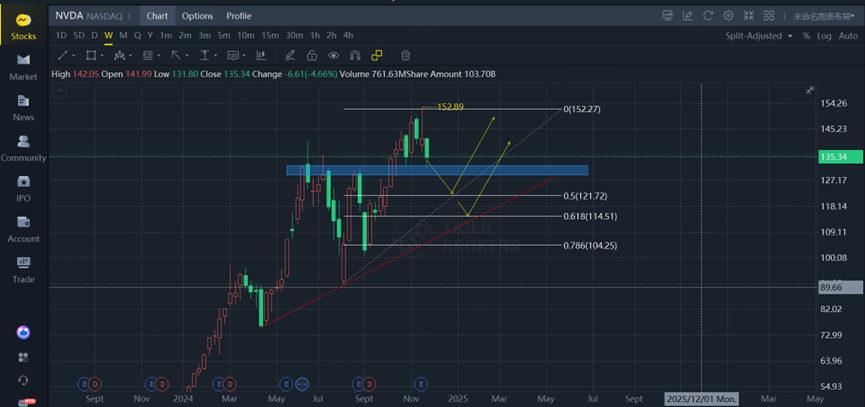Select the 1D timeframe
865x407 pixels.
click(x=61, y=36)
